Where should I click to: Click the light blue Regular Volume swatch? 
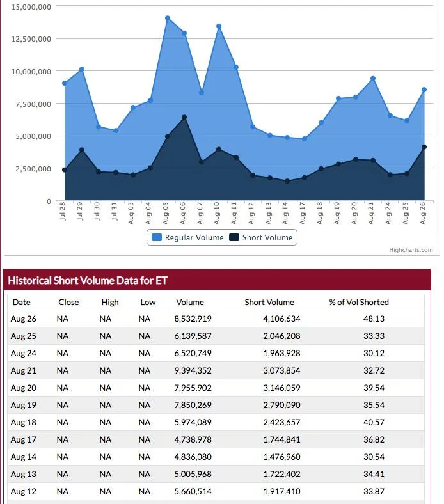[x=157, y=237]
